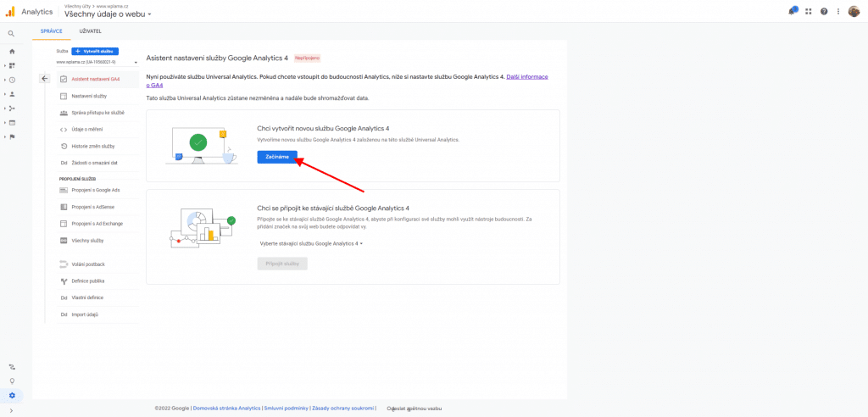Viewport: 868px width, 417px height.
Task: Open the www.wplama.cz property dropdown
Action: pos(97,62)
